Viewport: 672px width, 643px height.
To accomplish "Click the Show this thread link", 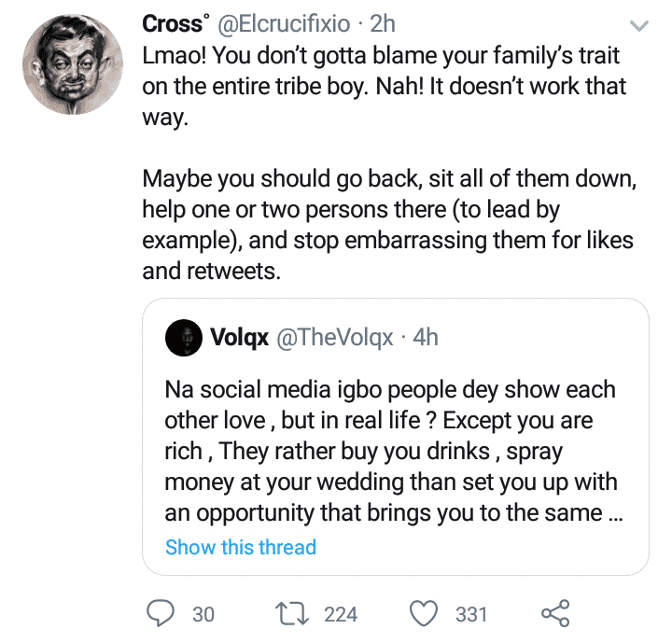I will tap(241, 547).
